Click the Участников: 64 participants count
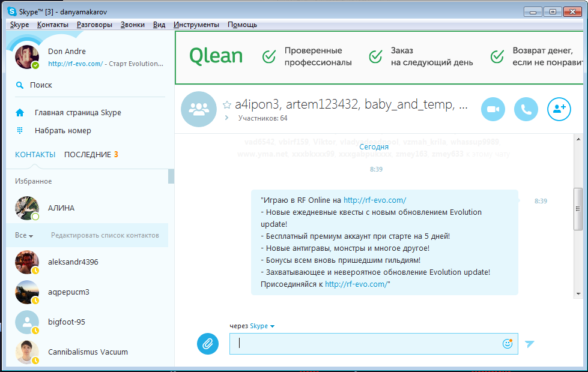Image resolution: width=588 pixels, height=372 pixels. coord(263,118)
